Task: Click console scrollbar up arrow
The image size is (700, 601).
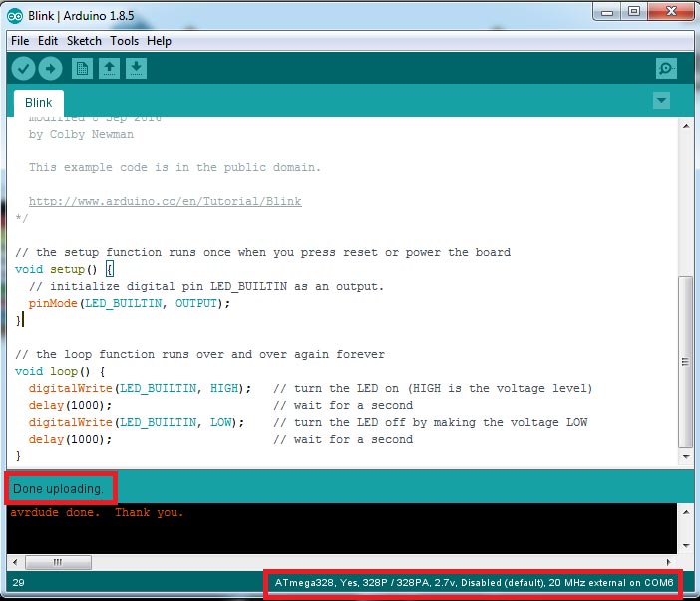Action: tap(686, 512)
